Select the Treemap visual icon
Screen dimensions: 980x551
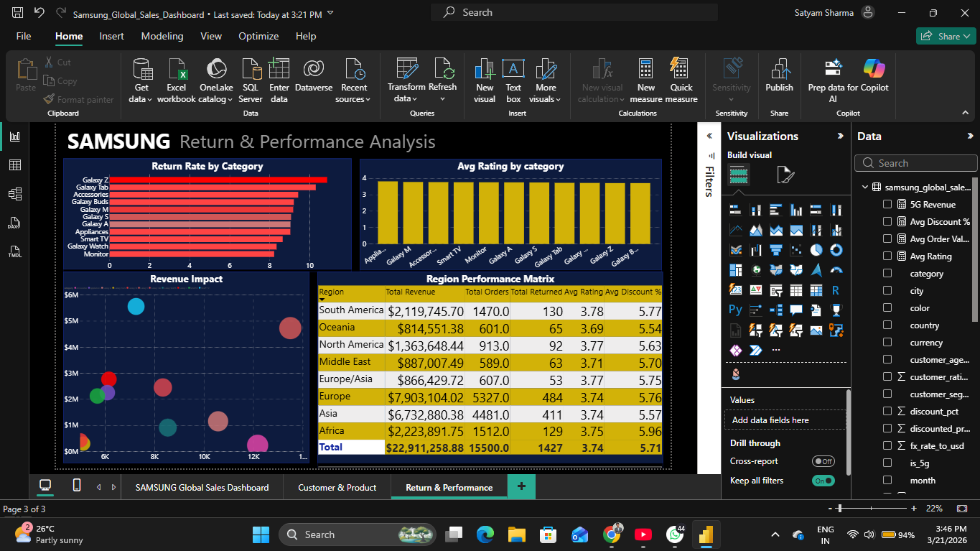(735, 270)
